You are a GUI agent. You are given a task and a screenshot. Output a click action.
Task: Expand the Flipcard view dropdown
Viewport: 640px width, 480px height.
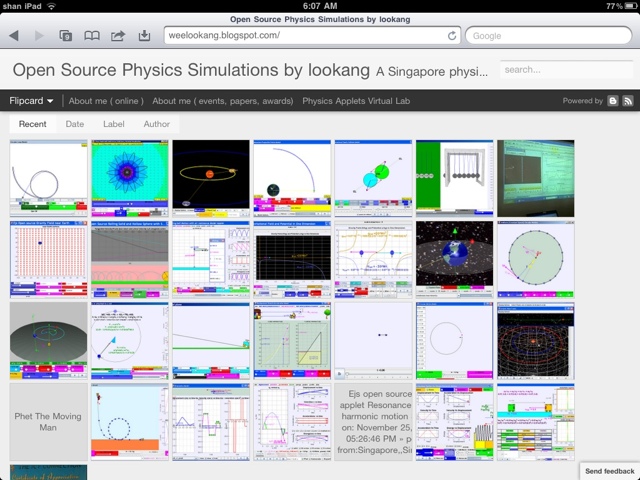pyautogui.click(x=31, y=101)
